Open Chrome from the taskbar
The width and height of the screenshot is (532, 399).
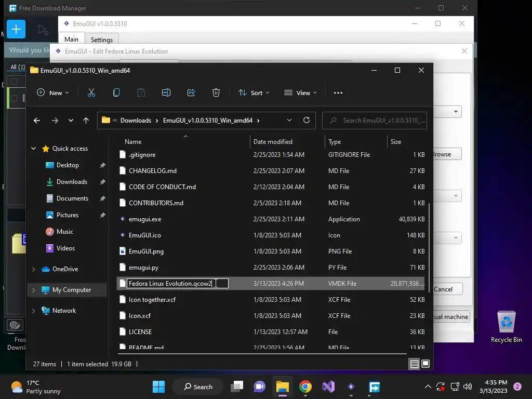(x=305, y=387)
